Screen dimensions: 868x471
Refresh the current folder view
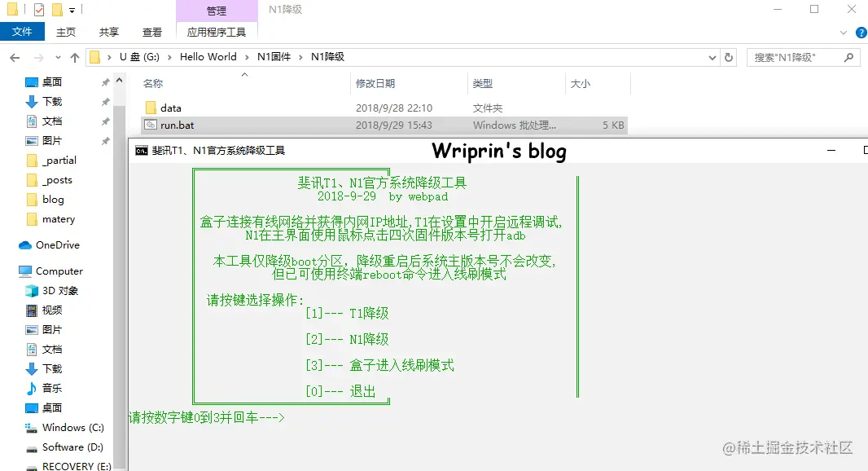tap(729, 57)
